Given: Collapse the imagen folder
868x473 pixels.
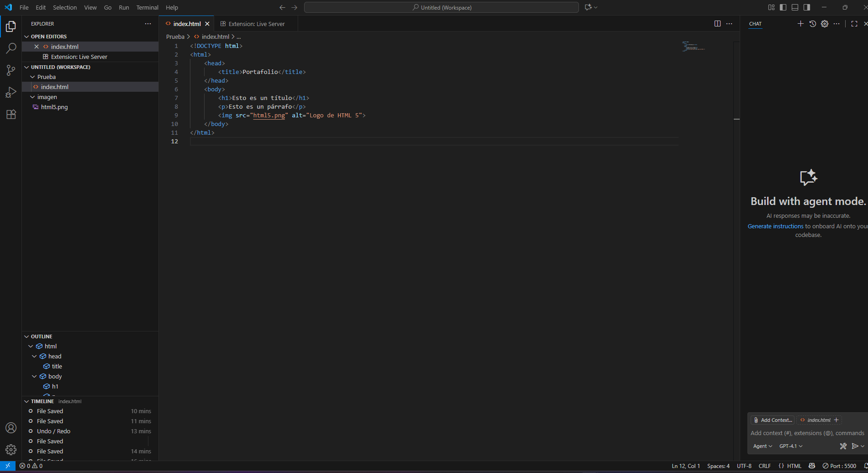Looking at the screenshot, I should coord(32,97).
